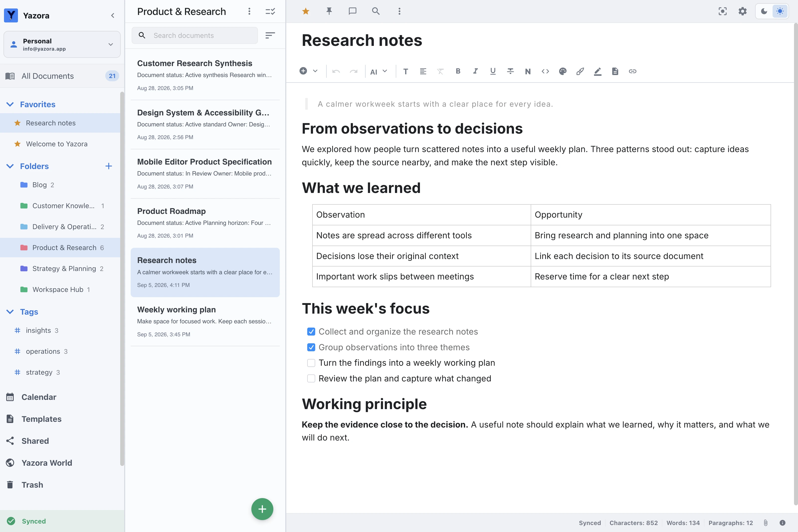Open the Product & Research folder options menu

(x=249, y=11)
